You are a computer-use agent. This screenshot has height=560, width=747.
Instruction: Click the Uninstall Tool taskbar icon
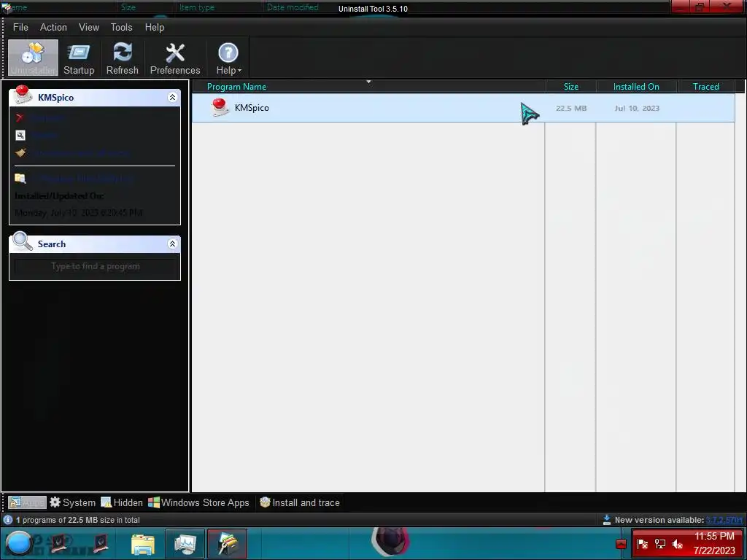pos(228,544)
